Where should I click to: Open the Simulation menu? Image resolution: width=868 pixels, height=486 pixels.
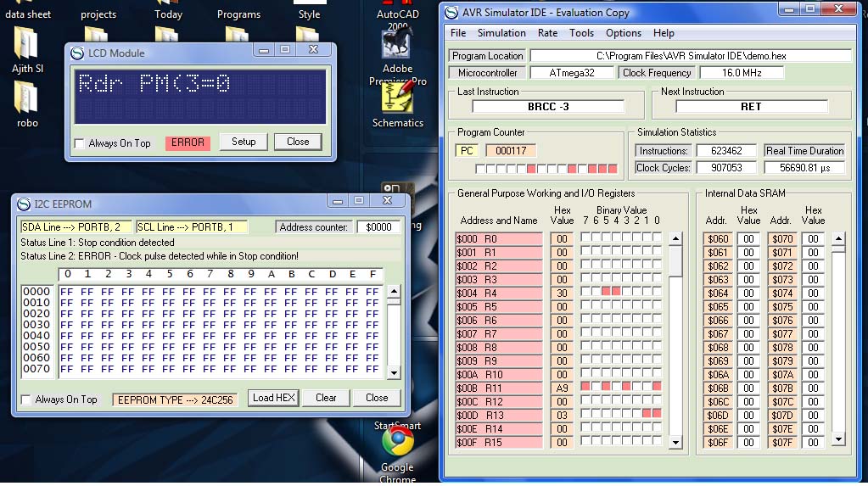pyautogui.click(x=501, y=33)
